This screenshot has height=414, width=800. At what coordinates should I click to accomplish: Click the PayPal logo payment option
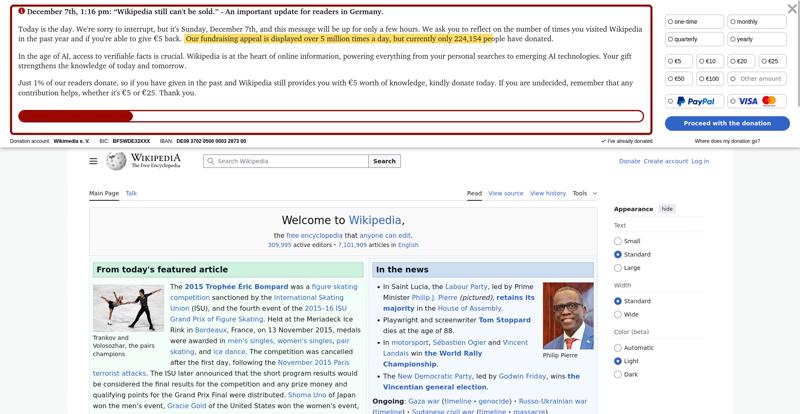pyautogui.click(x=695, y=101)
